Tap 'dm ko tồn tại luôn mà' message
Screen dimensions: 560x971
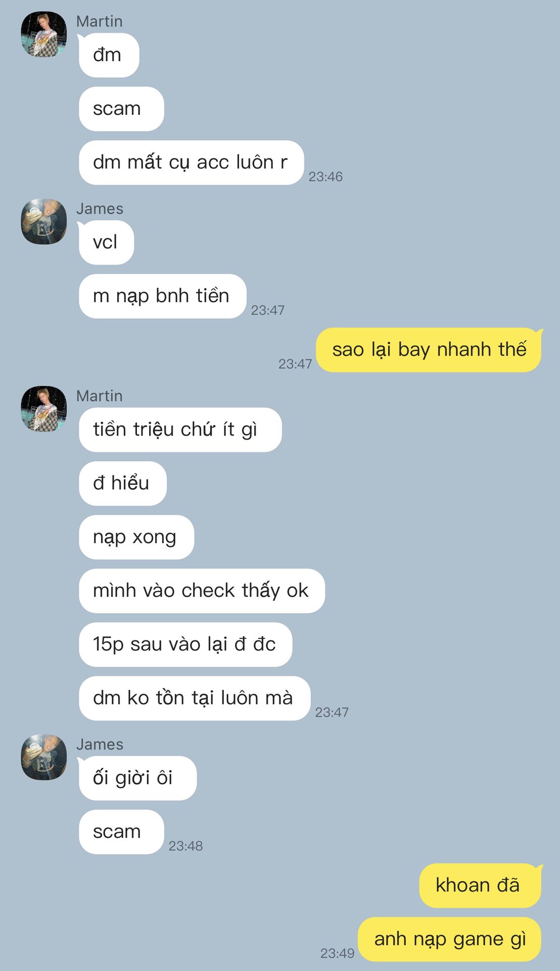coord(195,697)
